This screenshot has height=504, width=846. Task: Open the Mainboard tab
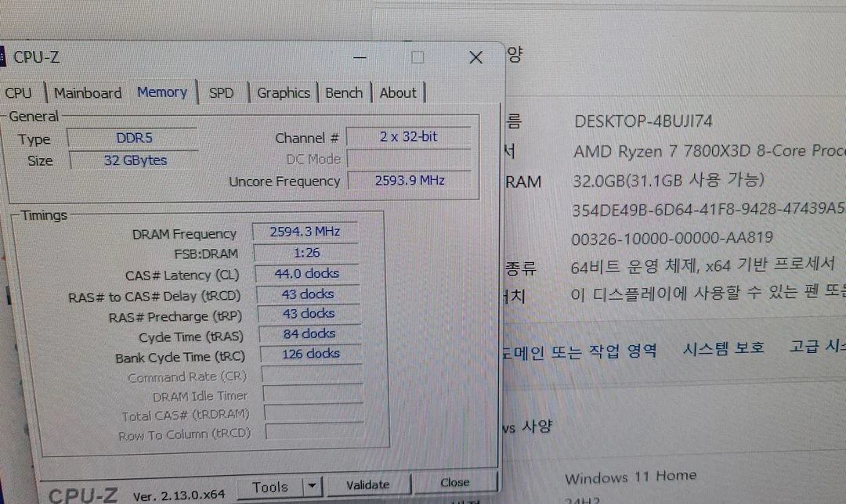coord(88,93)
